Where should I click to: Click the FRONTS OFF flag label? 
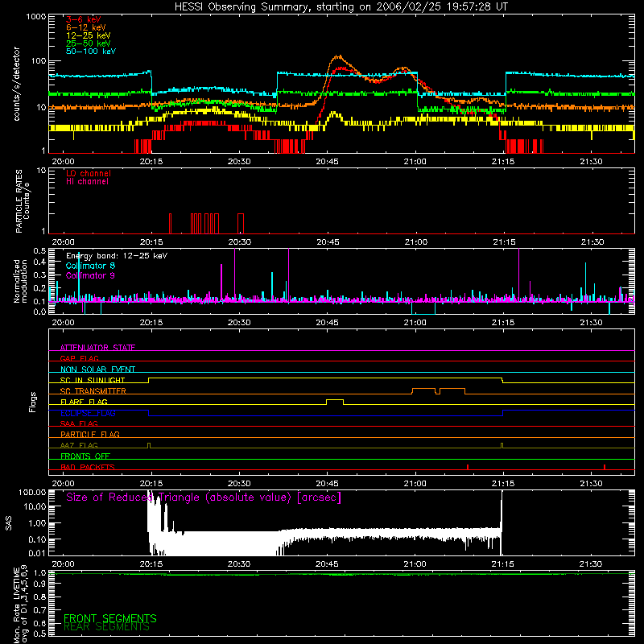[x=85, y=456]
